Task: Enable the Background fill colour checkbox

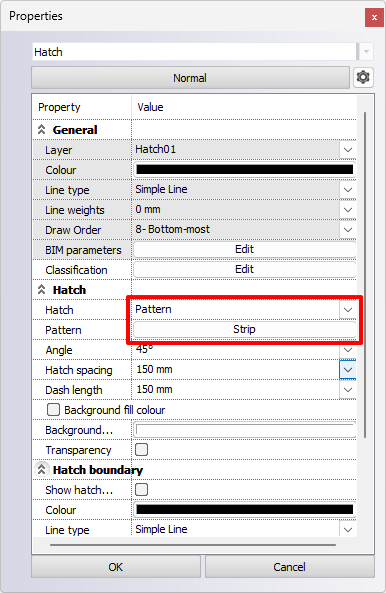Action: [x=53, y=410]
